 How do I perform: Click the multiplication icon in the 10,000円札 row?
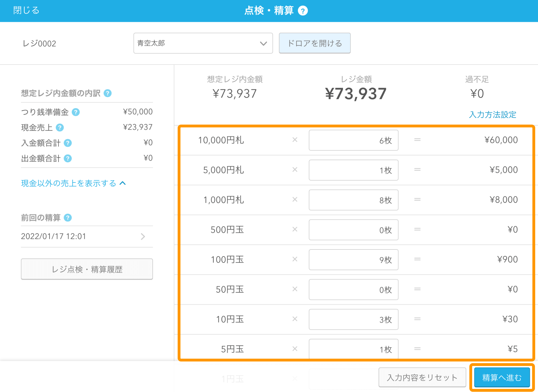[x=294, y=140]
